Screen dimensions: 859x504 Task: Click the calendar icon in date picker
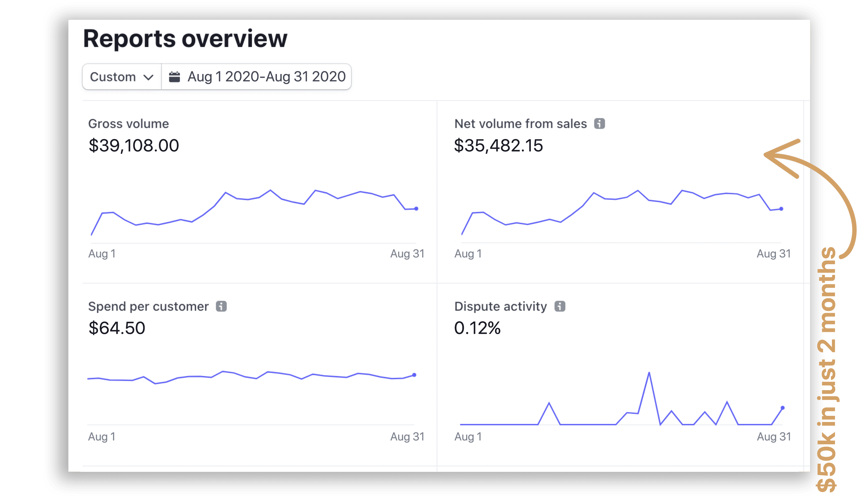(175, 77)
